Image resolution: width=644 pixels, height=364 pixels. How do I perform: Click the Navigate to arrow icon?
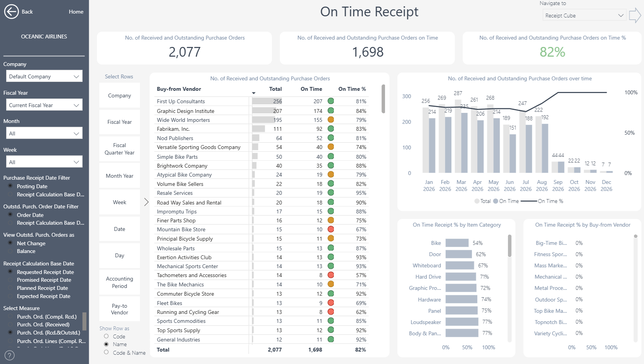pyautogui.click(x=635, y=16)
